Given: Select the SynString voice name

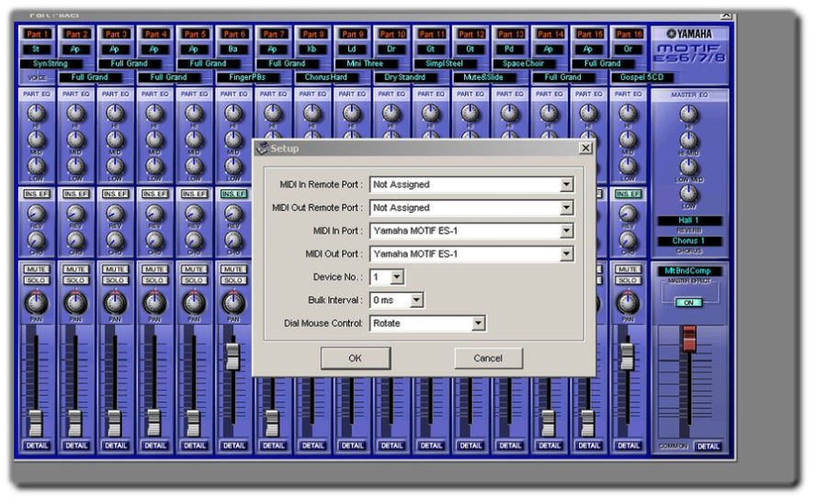Looking at the screenshot, I should tap(51, 63).
